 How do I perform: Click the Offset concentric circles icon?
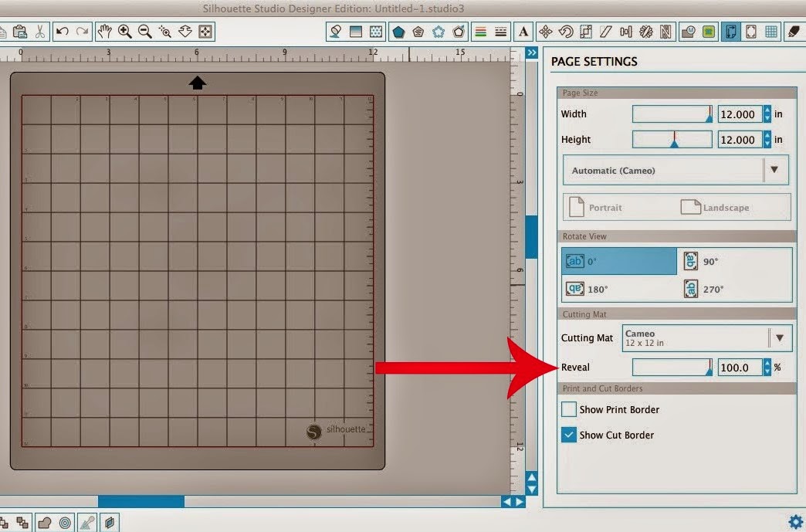(65, 523)
